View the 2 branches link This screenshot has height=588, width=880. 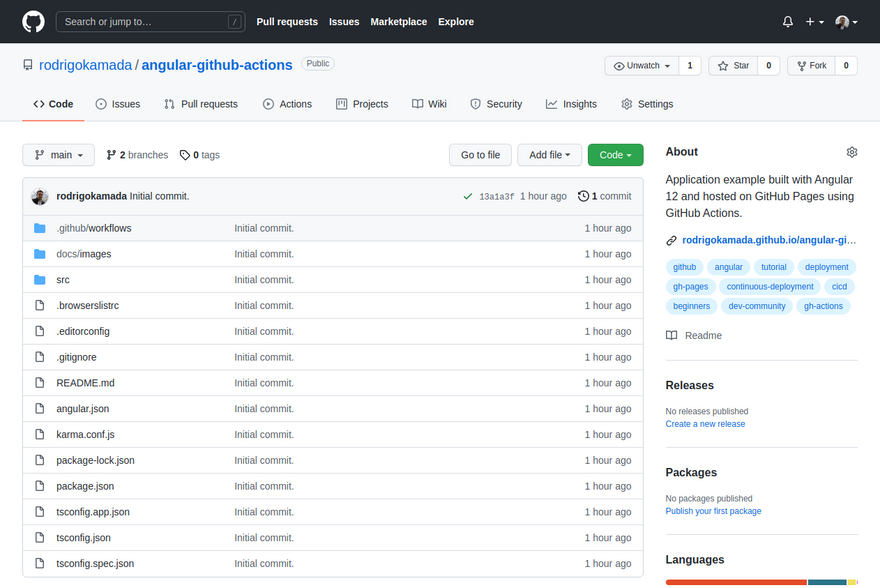pyautogui.click(x=138, y=155)
